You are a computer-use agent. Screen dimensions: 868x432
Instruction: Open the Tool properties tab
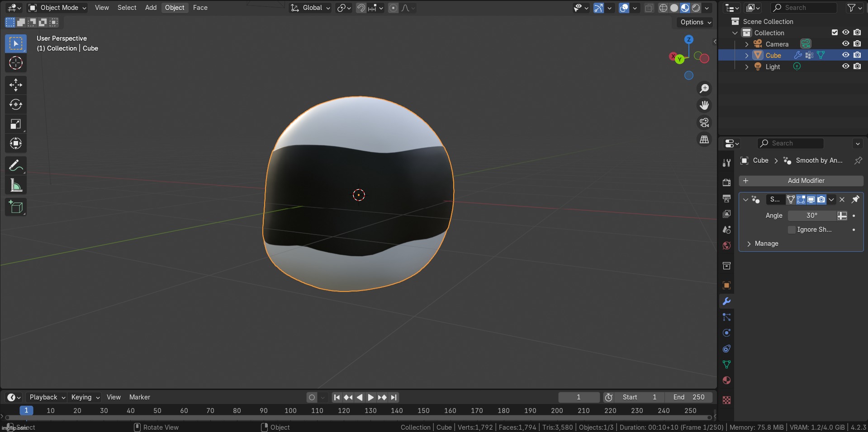tap(726, 163)
